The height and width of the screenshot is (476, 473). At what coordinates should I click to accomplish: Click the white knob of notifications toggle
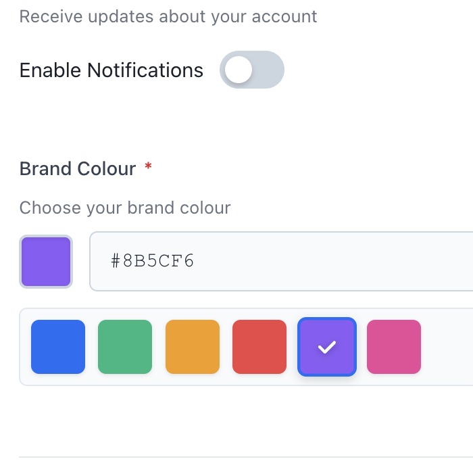pyautogui.click(x=239, y=70)
